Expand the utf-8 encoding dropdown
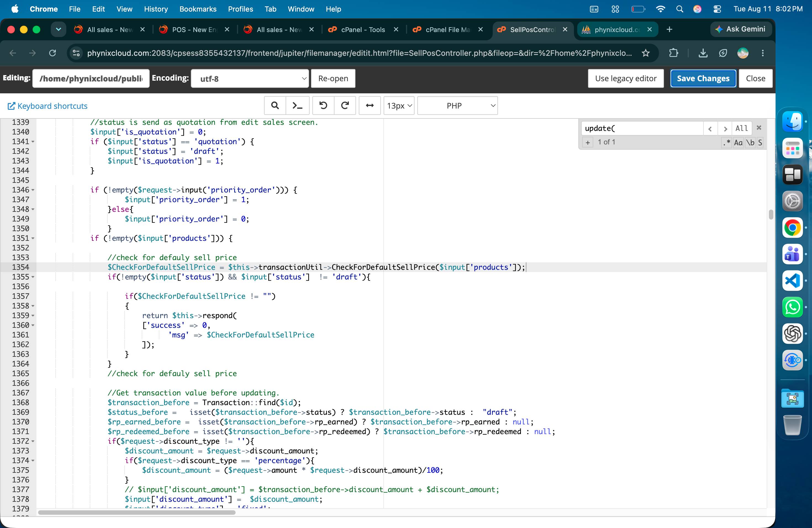The height and width of the screenshot is (528, 812). pyautogui.click(x=250, y=78)
